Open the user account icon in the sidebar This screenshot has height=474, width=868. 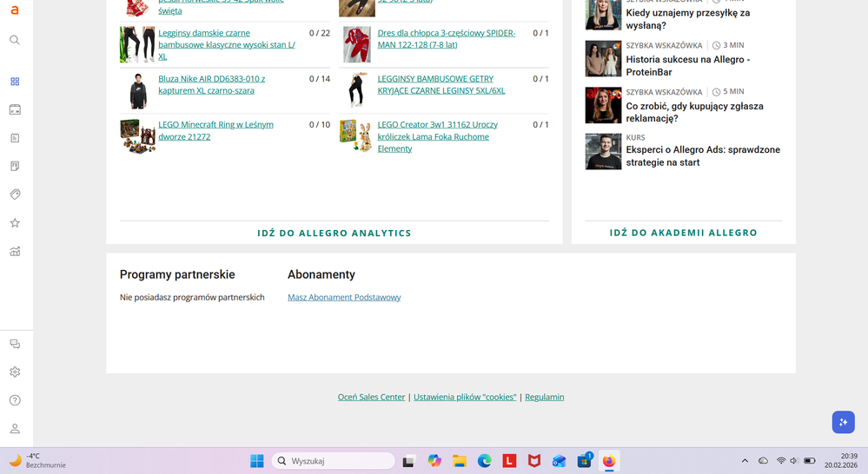(x=15, y=429)
